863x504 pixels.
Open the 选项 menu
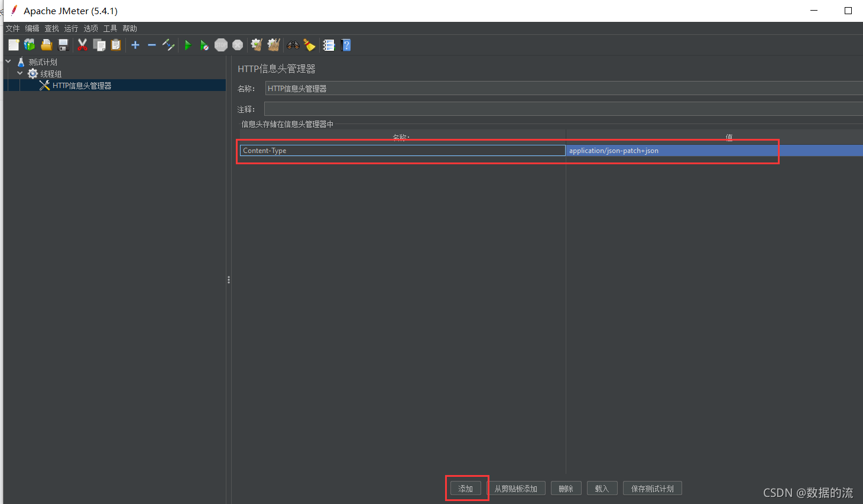[x=90, y=28]
